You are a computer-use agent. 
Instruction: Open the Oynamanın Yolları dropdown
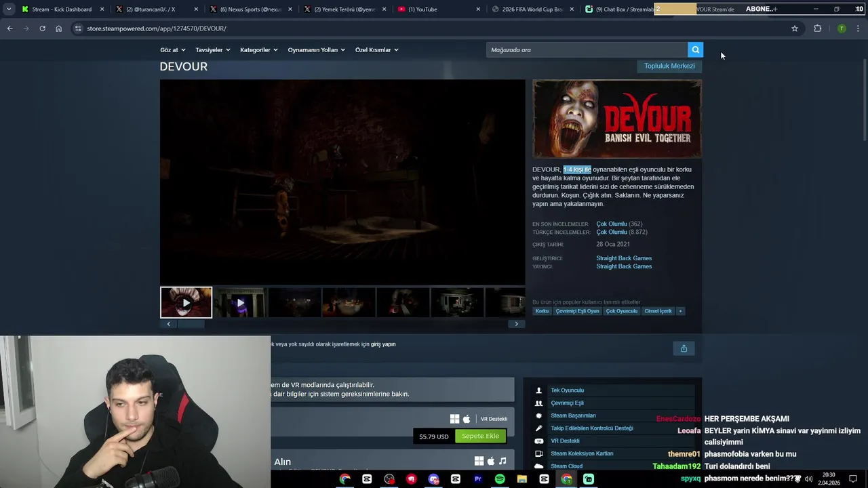pyautogui.click(x=316, y=49)
